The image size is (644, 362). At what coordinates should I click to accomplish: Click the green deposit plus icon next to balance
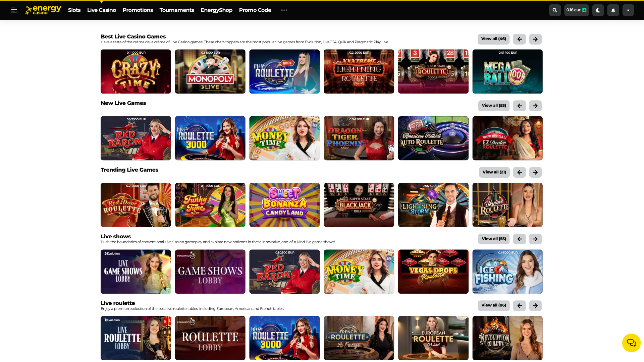[584, 10]
